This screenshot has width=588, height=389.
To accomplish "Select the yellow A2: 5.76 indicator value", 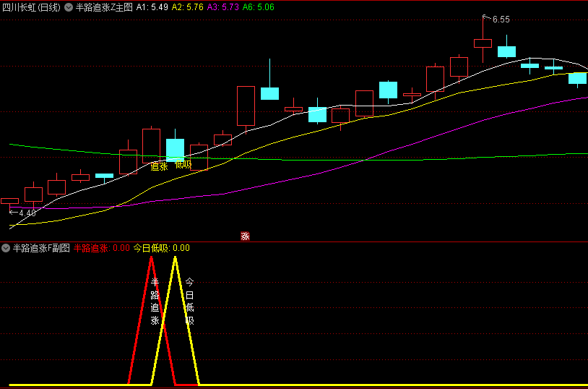I will click(188, 7).
